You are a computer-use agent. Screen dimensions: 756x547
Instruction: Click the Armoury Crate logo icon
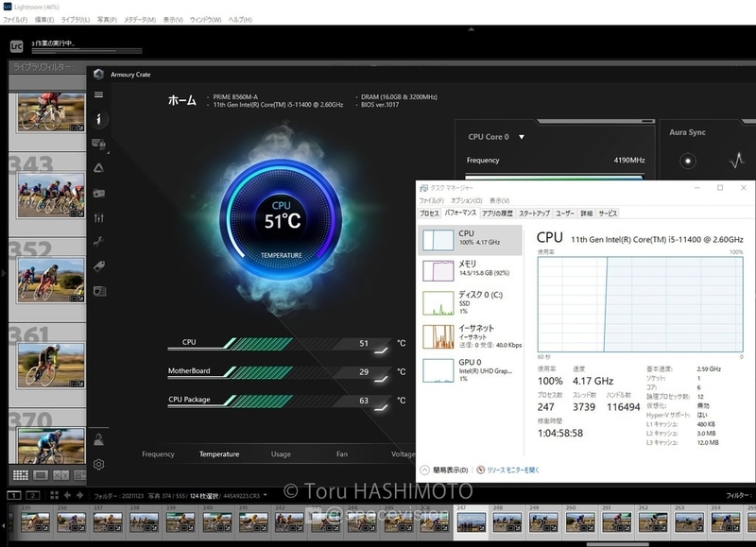(99, 75)
